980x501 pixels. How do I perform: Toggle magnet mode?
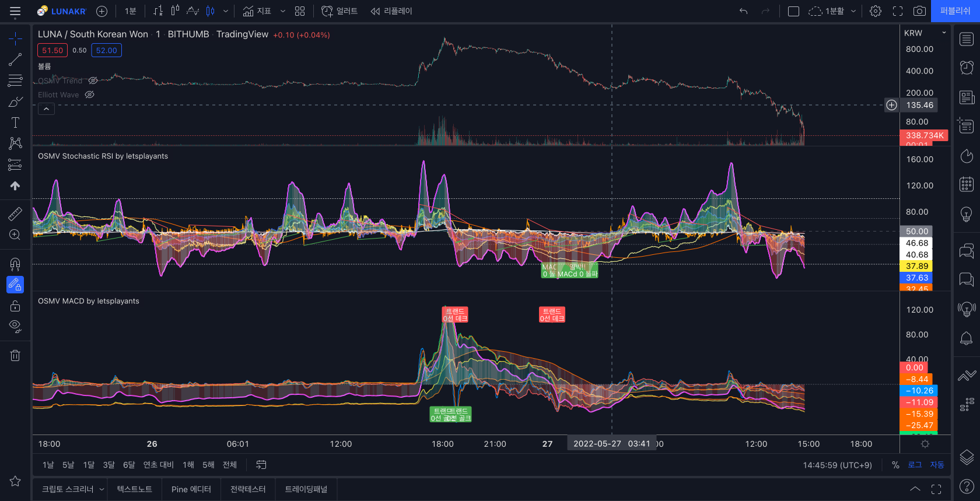click(x=15, y=264)
